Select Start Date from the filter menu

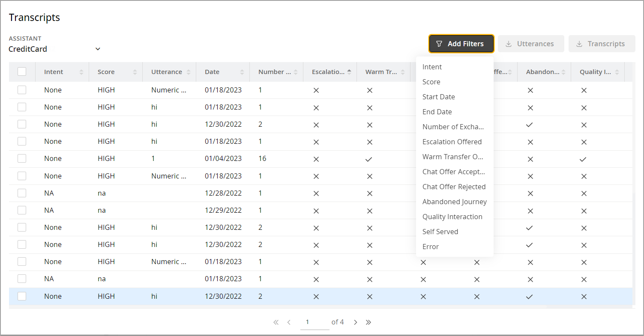click(438, 97)
